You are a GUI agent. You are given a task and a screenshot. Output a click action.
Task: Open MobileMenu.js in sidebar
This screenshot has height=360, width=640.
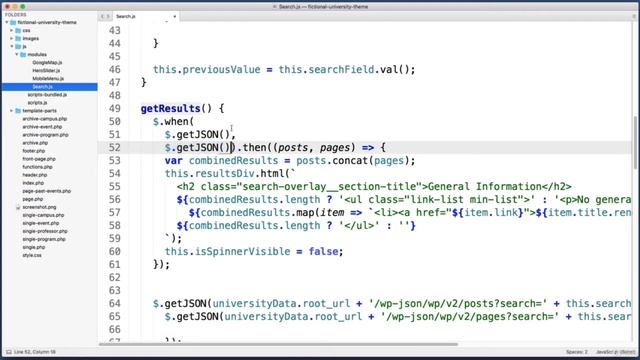pos(48,78)
